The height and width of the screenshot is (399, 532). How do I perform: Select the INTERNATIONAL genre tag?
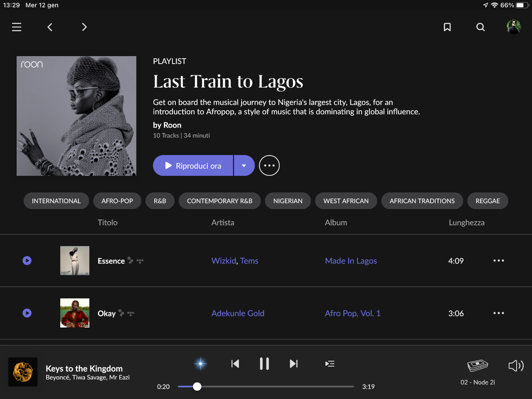(56, 201)
